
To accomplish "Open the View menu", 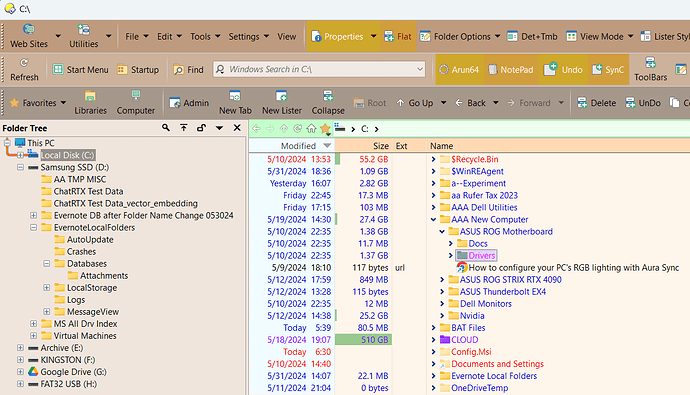I will point(286,37).
